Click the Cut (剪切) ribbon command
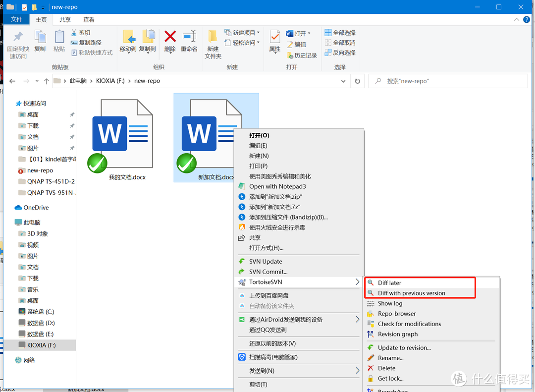 tap(81, 32)
